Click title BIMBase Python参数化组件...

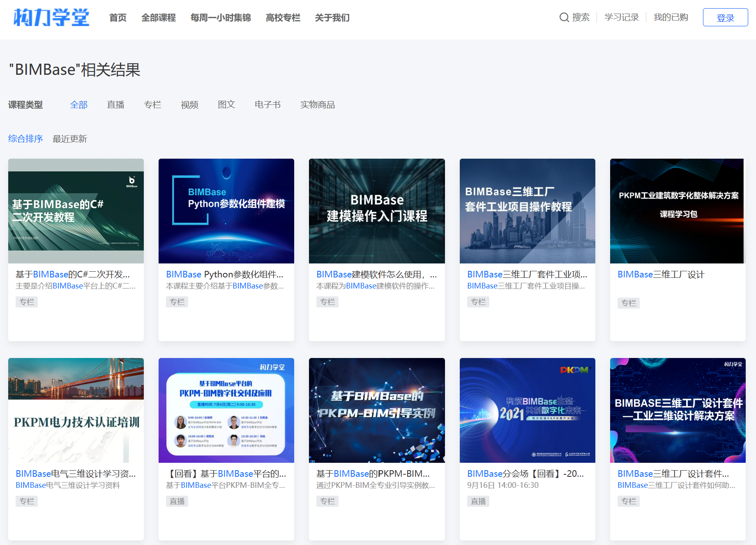[225, 274]
